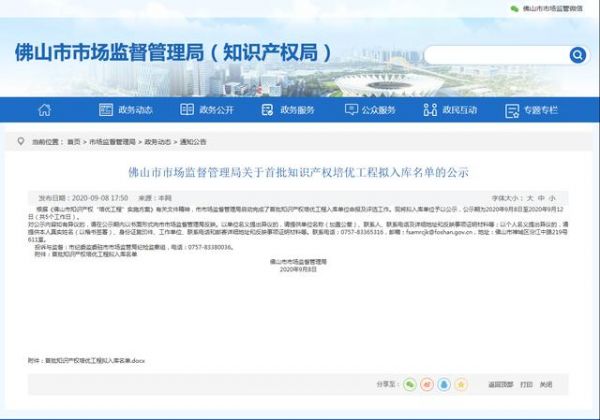Share to QZone via yellow star icon
600x420 pixels.
pyautogui.click(x=461, y=384)
